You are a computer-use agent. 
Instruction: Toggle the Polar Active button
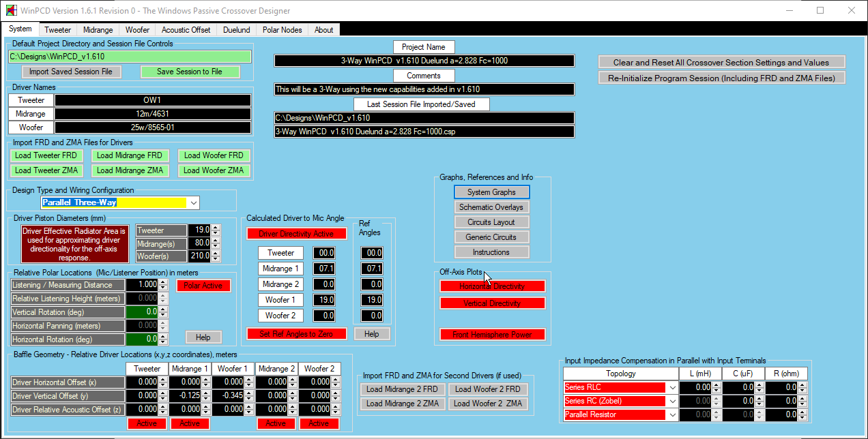coord(203,286)
